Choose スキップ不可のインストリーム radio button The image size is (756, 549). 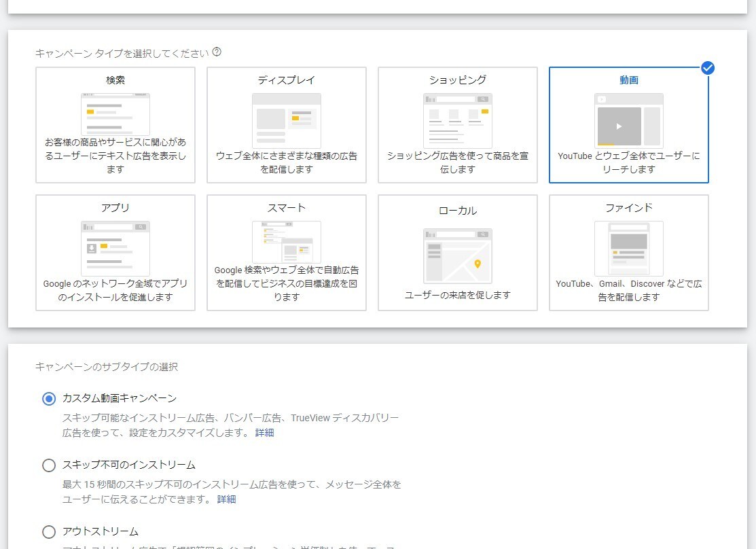49,465
